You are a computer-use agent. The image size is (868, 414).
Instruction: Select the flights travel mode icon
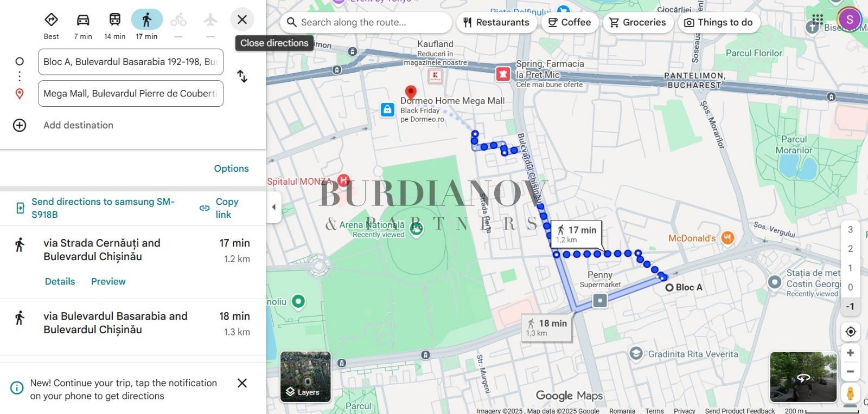[x=210, y=20]
